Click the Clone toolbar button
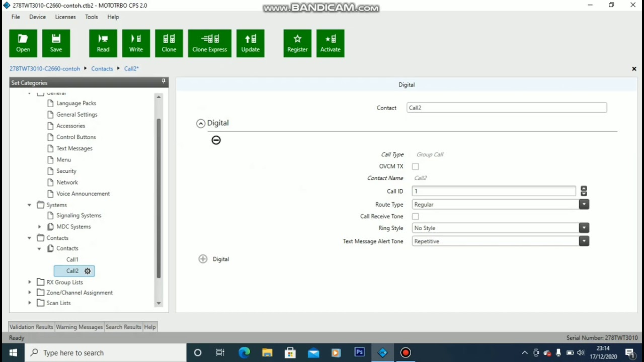The height and width of the screenshot is (362, 644). pos(169,43)
